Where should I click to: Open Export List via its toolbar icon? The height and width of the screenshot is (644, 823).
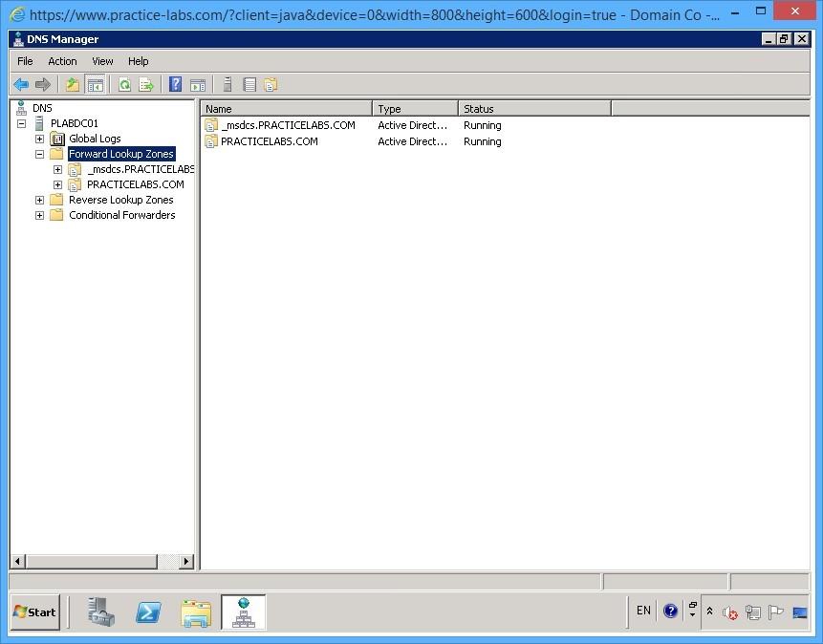[146, 84]
